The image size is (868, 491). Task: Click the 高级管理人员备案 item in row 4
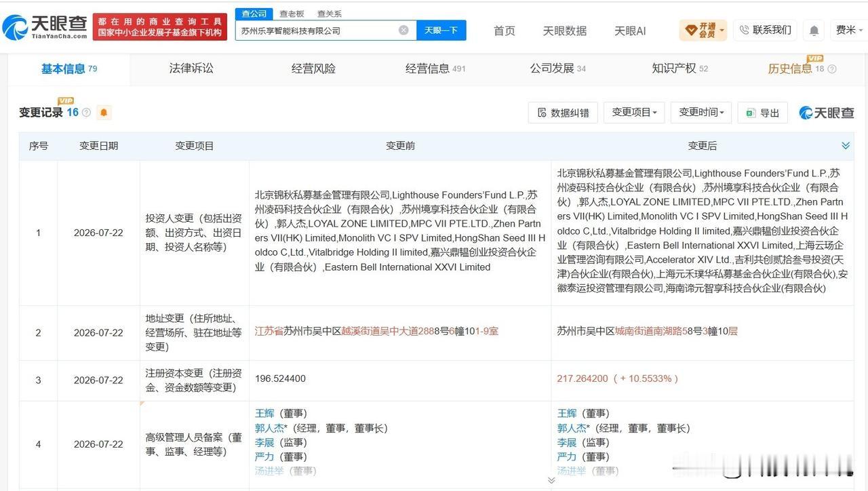pyautogui.click(x=194, y=444)
